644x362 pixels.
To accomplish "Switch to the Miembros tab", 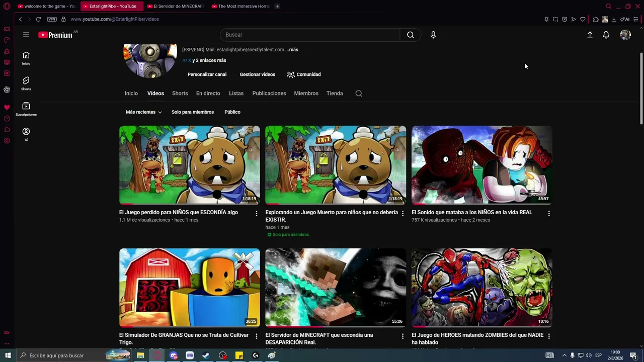I will point(306,94).
